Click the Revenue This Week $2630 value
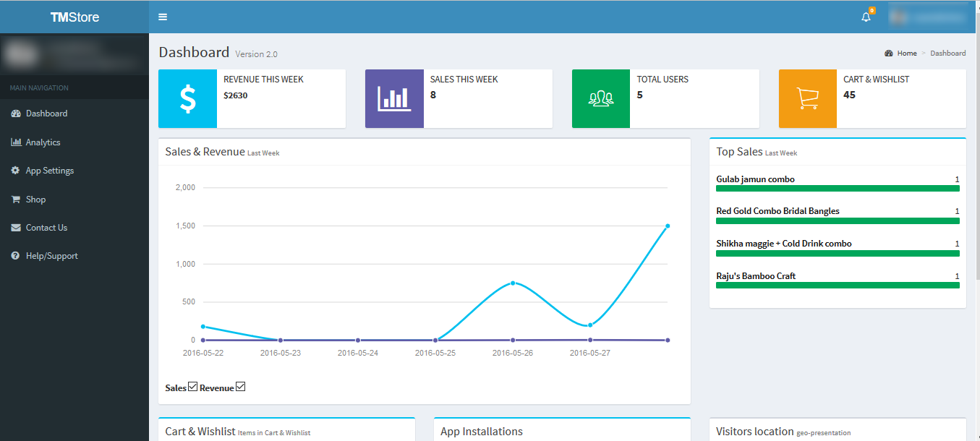 [x=236, y=95]
